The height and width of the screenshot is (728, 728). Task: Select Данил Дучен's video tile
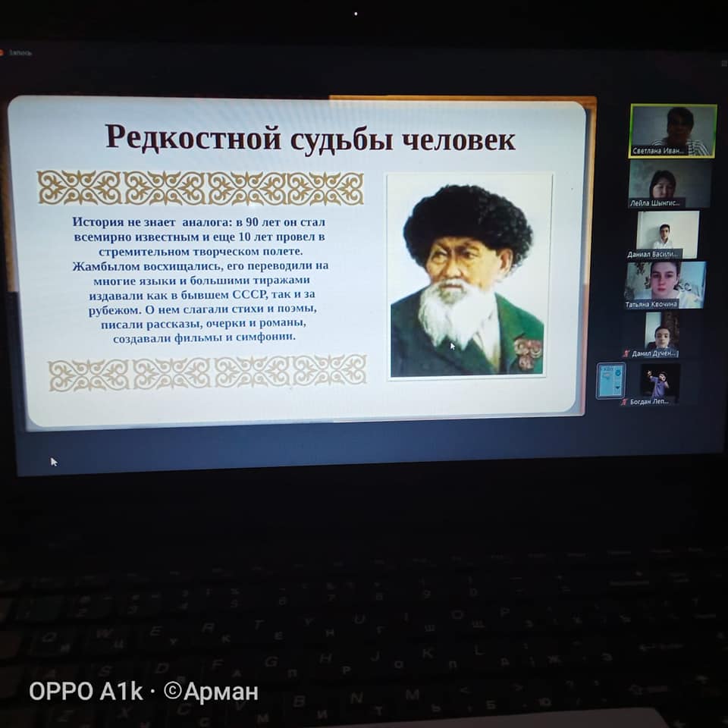[x=661, y=332]
